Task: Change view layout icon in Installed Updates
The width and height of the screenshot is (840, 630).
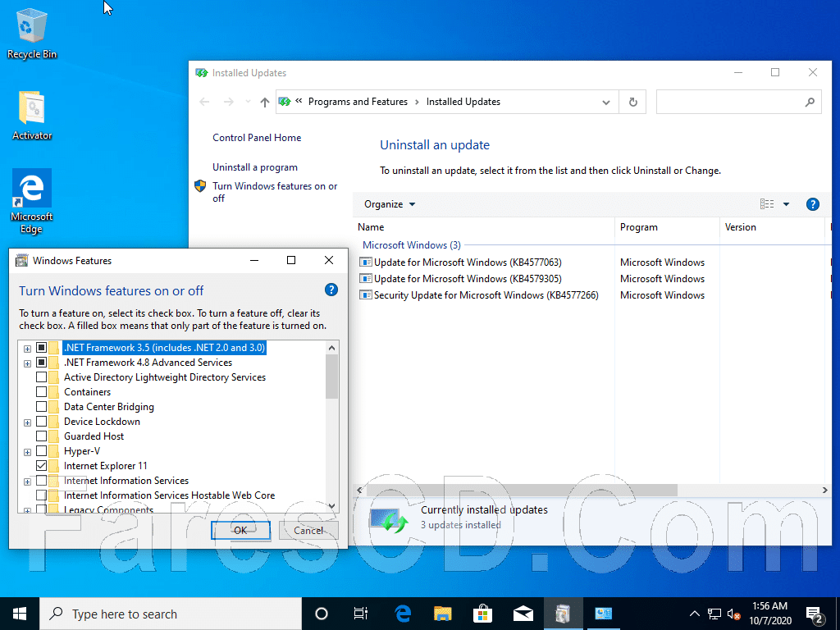Action: 767,204
